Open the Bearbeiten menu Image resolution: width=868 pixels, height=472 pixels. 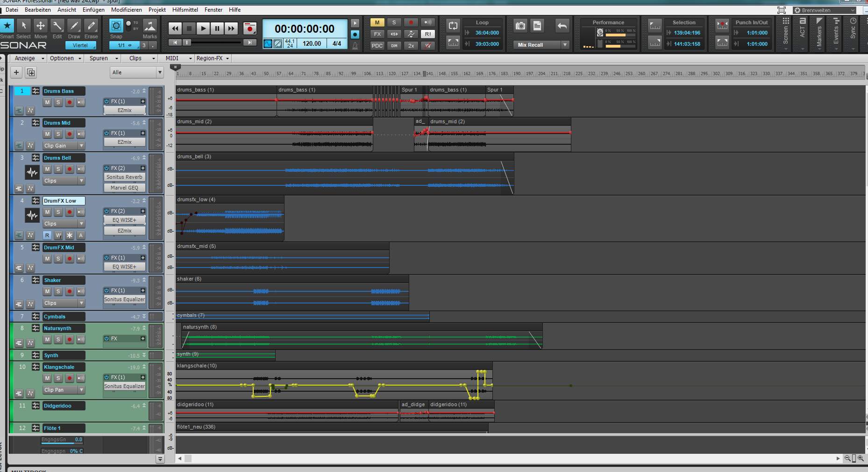(x=38, y=9)
